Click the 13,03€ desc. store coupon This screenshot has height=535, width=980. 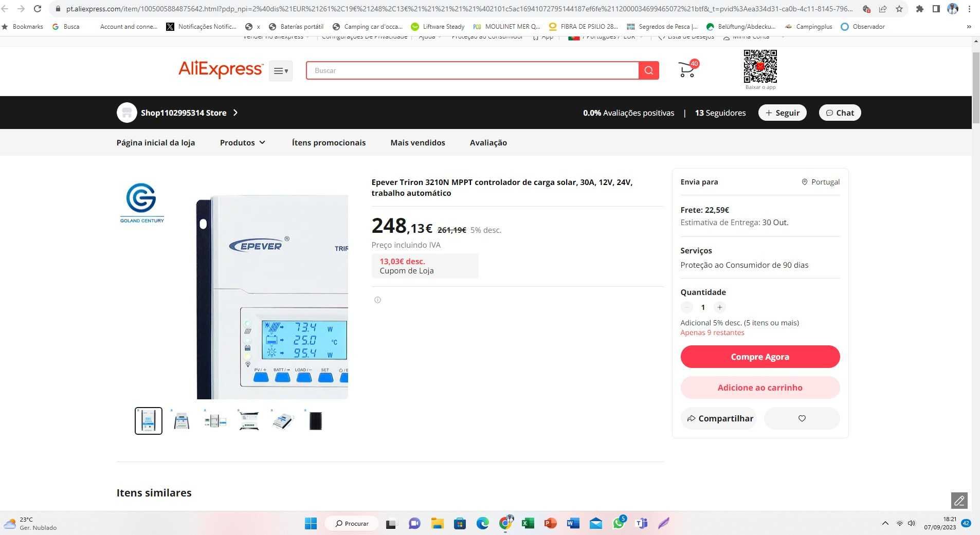tap(425, 266)
